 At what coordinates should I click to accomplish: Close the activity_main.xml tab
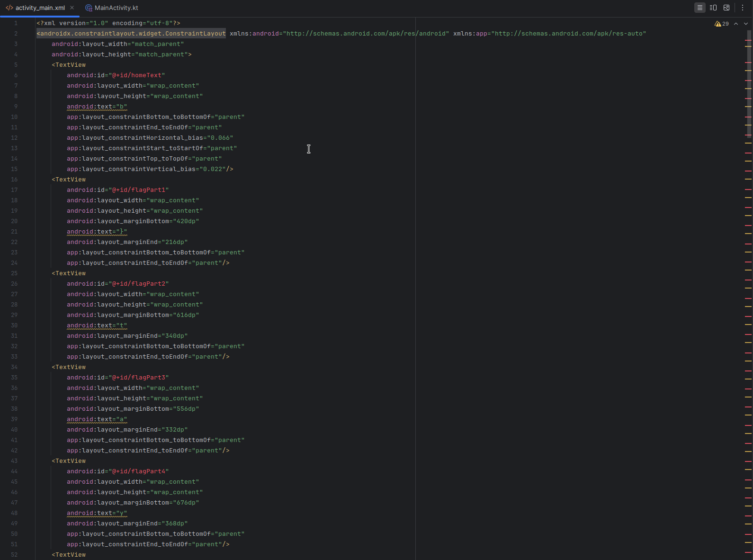[x=72, y=8]
